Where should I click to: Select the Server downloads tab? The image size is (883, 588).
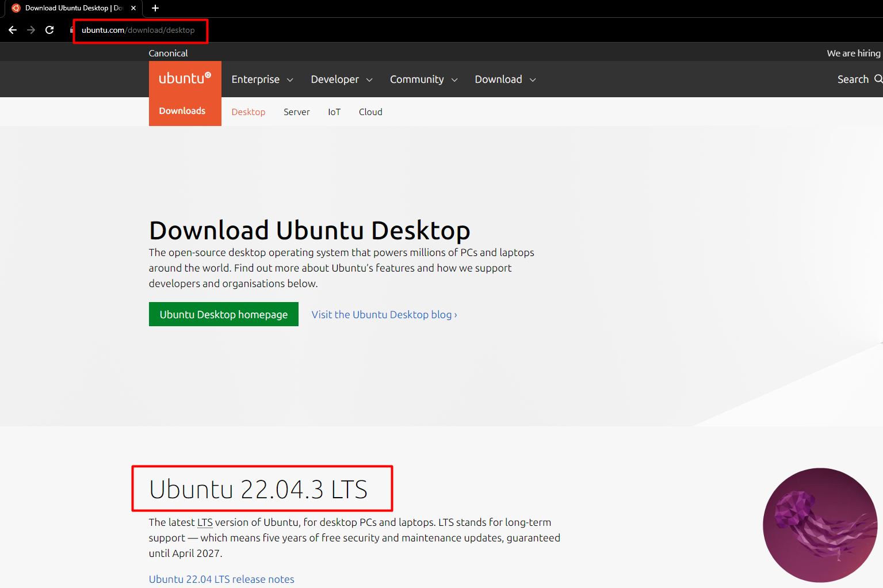(x=296, y=112)
